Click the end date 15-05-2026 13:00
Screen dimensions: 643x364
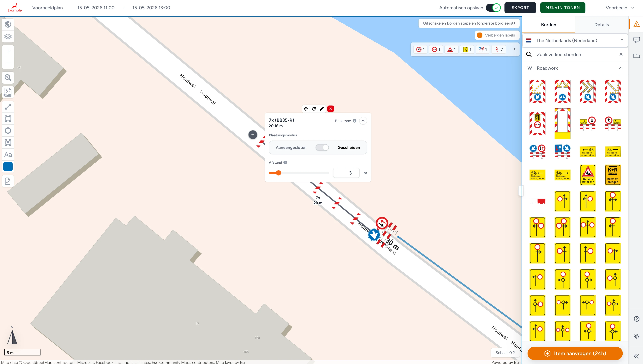pyautogui.click(x=151, y=8)
